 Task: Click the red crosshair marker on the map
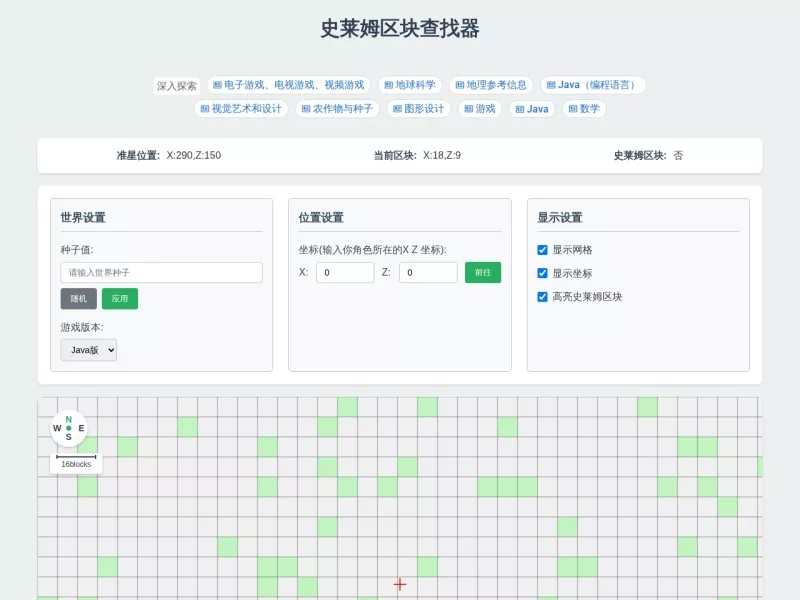[400, 584]
